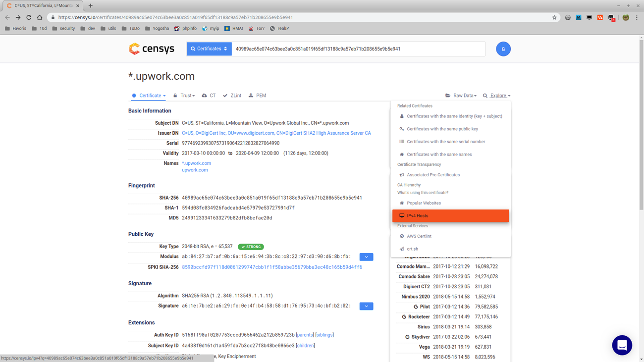Click the blue M browser extension icon
644x362 pixels.
click(x=579, y=17)
